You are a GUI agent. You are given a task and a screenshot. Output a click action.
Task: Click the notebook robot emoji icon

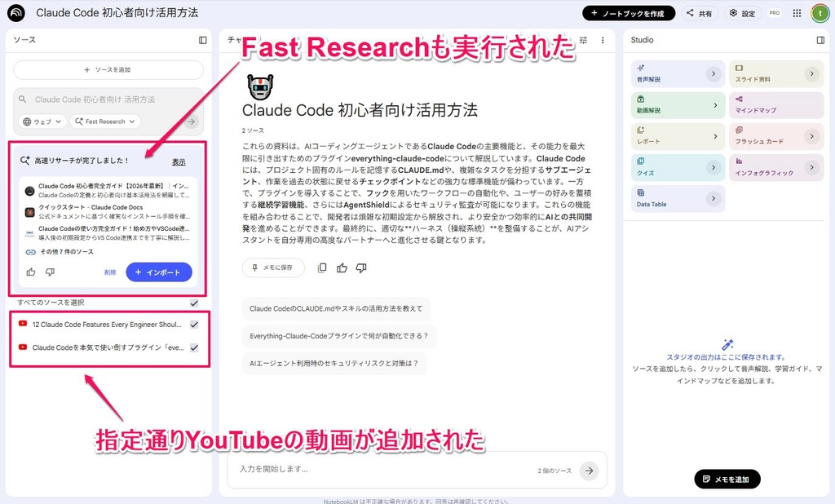click(260, 86)
